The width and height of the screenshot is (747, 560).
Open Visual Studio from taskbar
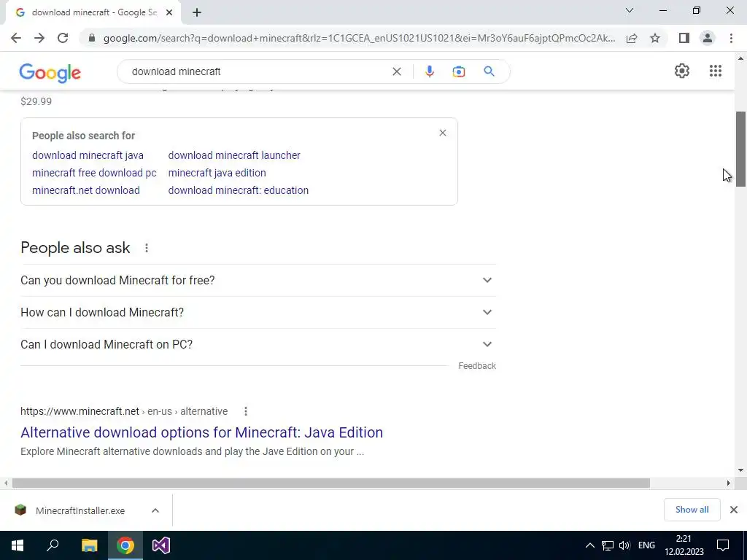click(x=161, y=545)
